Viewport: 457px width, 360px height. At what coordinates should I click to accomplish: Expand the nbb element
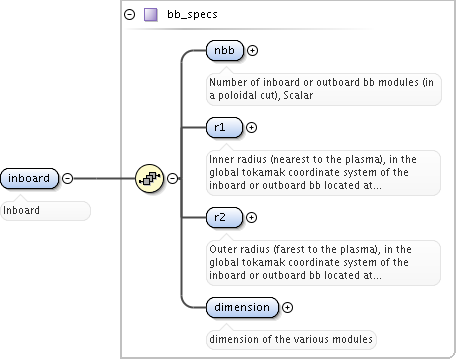pyautogui.click(x=252, y=50)
